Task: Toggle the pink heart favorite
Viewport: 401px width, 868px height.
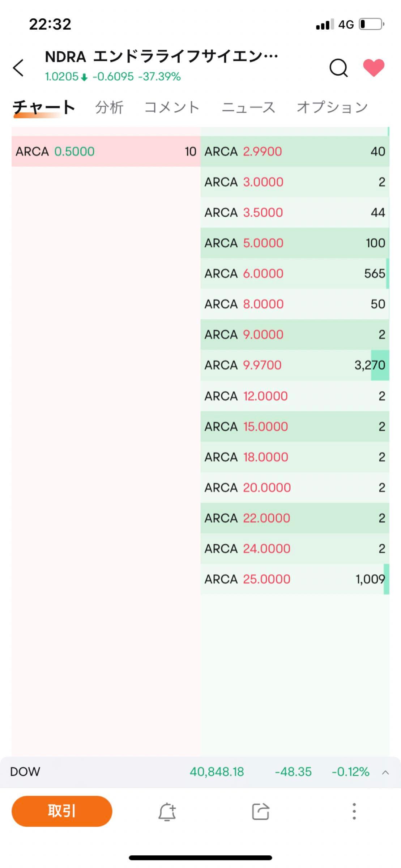Action: coord(374,68)
